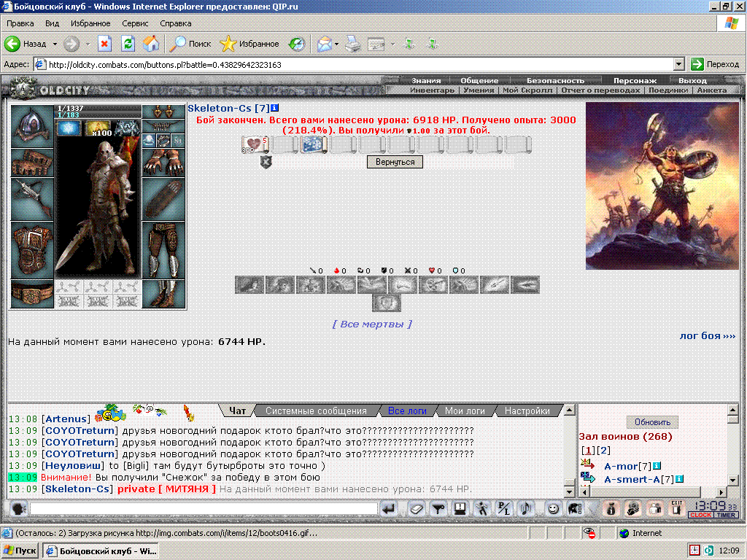Open the лог боя link
747x560 pixels.
pyautogui.click(x=708, y=335)
